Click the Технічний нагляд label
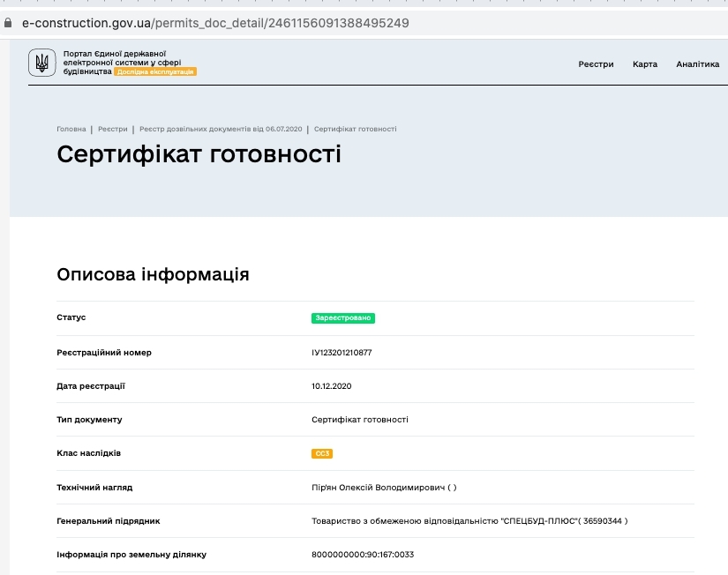The width and height of the screenshot is (728, 575). [x=94, y=488]
